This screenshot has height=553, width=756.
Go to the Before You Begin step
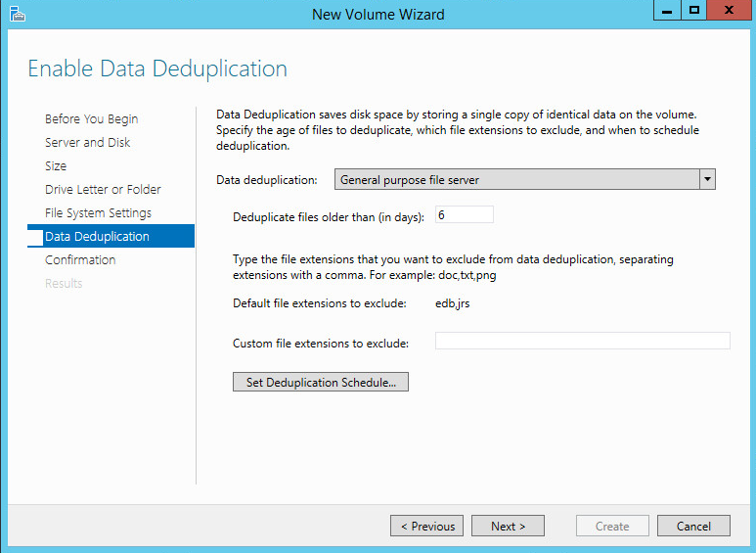[92, 118]
